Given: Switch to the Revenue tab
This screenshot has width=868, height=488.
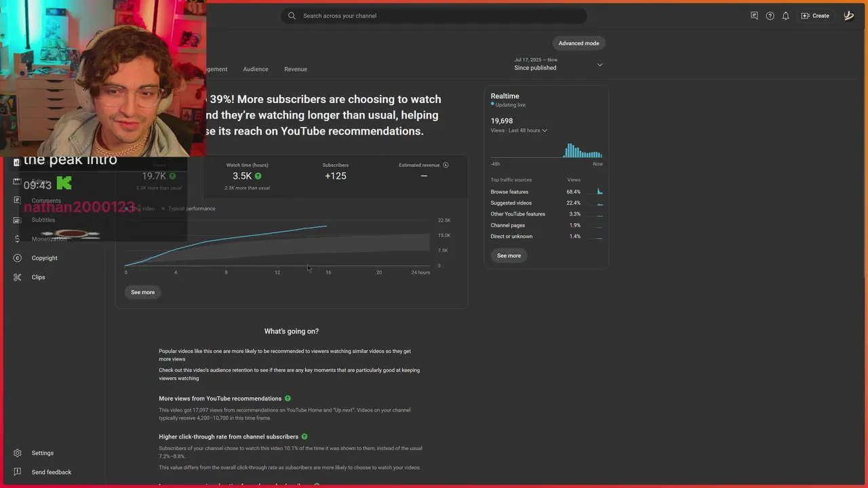Looking at the screenshot, I should pyautogui.click(x=296, y=69).
